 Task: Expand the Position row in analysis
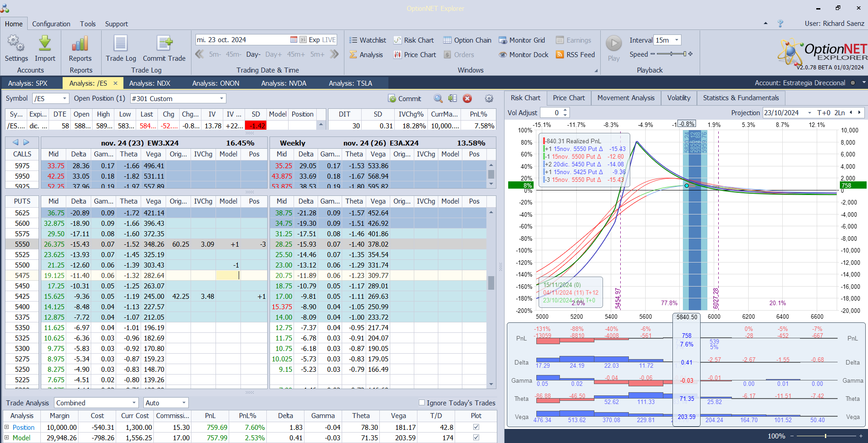click(x=7, y=427)
